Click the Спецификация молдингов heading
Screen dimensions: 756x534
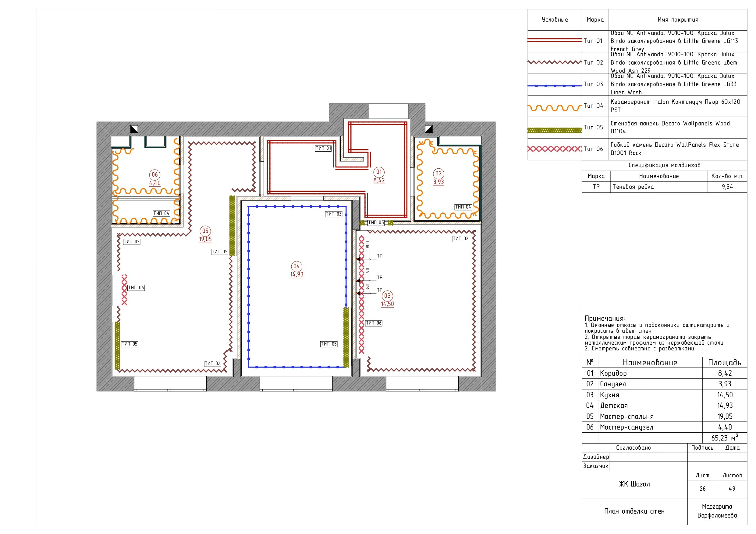click(x=664, y=165)
